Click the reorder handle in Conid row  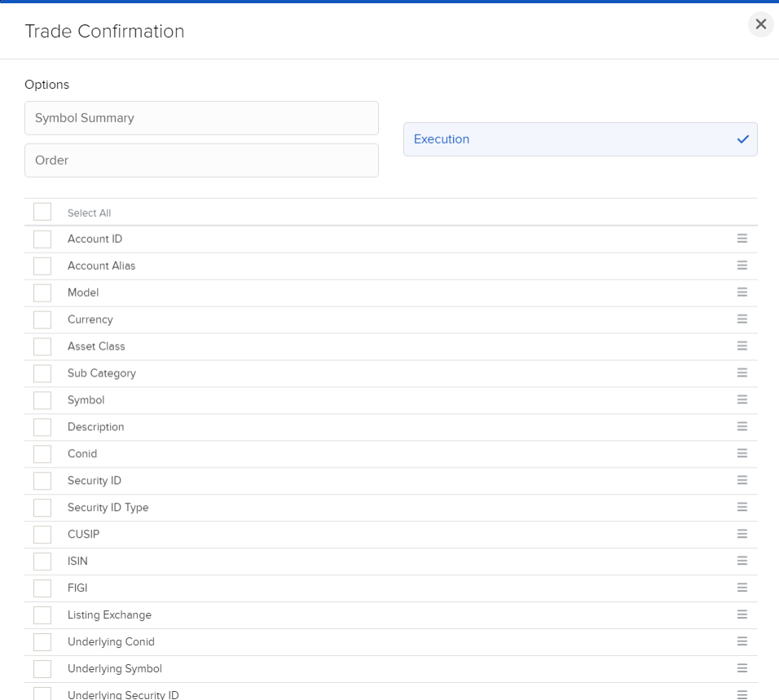click(x=742, y=454)
